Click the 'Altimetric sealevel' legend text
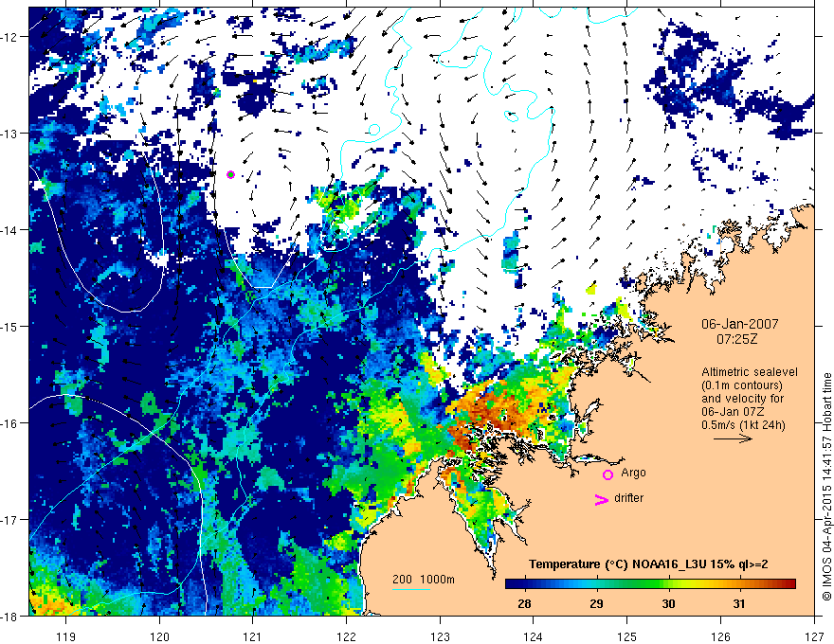 pyautogui.click(x=750, y=372)
